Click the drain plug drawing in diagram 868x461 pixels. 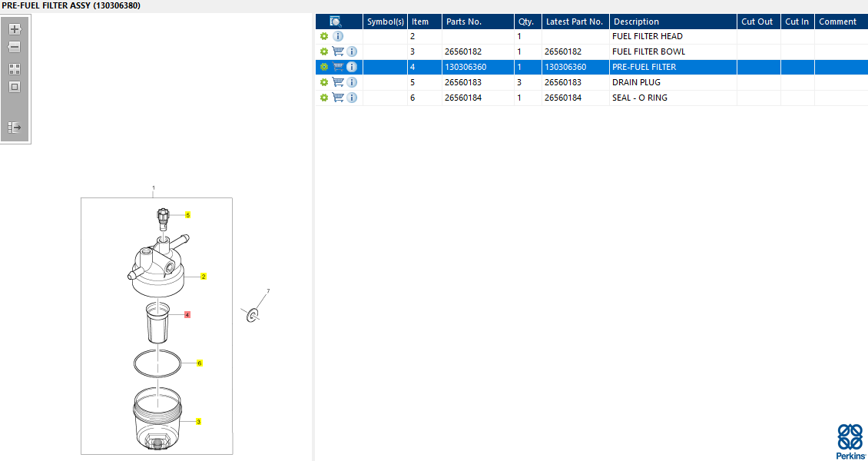(x=163, y=219)
